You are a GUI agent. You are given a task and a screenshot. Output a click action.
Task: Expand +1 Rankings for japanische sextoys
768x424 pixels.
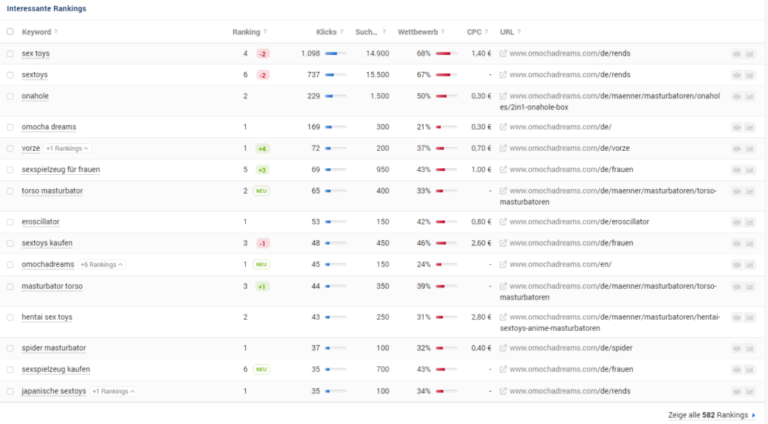point(114,392)
